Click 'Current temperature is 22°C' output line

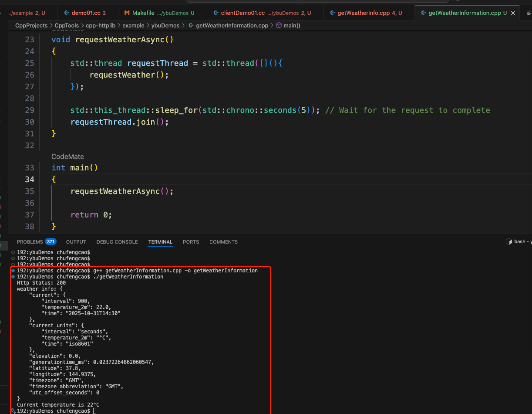click(x=58, y=405)
